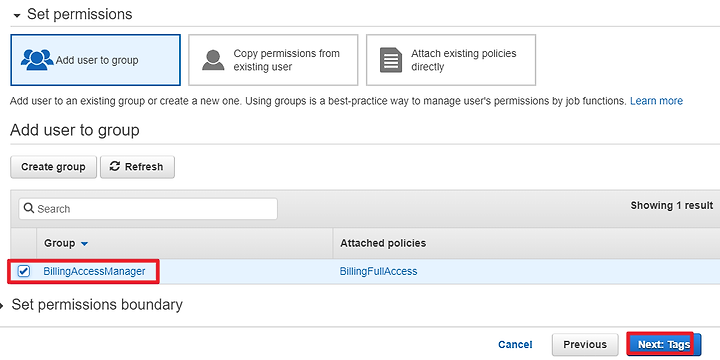Click the Next: Tags button
This screenshot has width=720, height=360.
pos(664,344)
